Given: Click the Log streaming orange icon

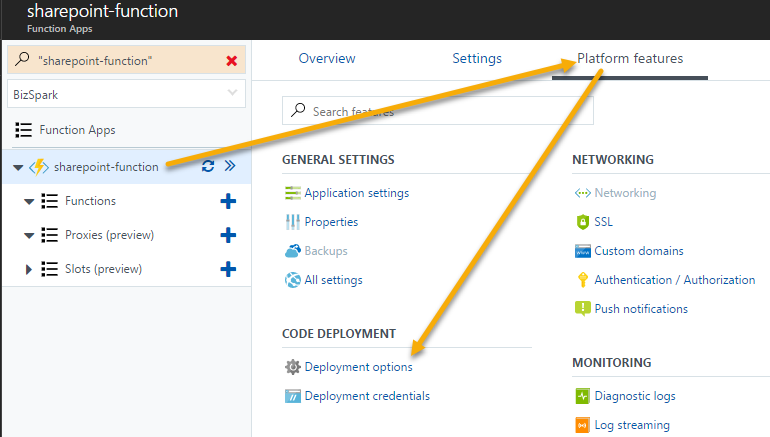Looking at the screenshot, I should (x=582, y=425).
